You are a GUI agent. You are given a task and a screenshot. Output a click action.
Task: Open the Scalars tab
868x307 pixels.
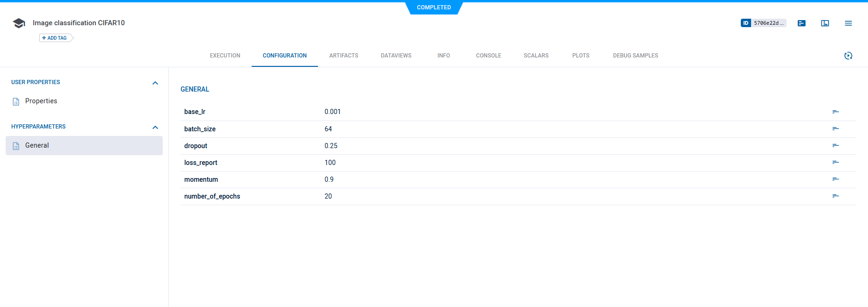coord(536,56)
